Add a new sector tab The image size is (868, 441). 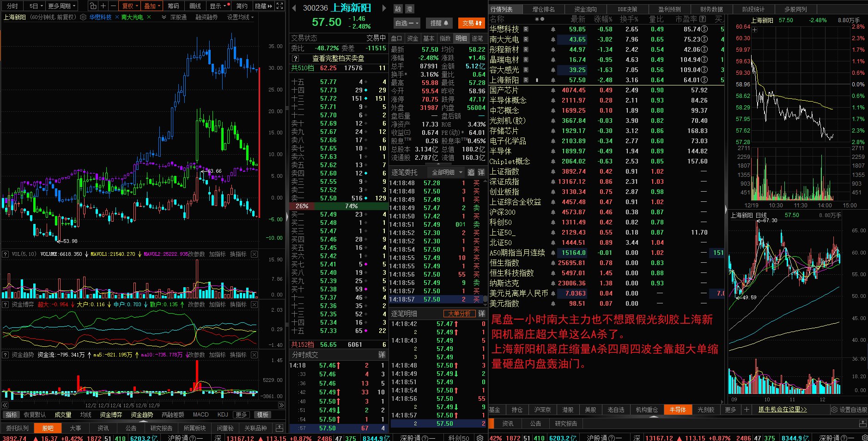(x=746, y=410)
